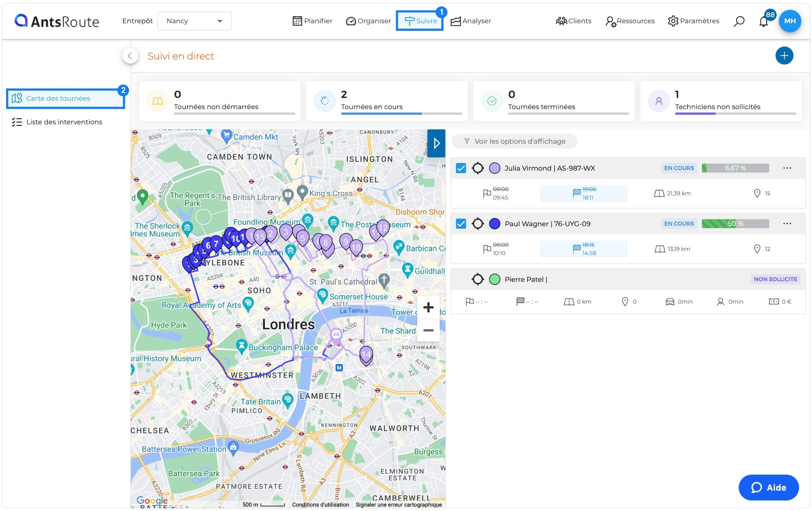Click Pierre Patel's green color swatch
The height and width of the screenshot is (511, 812).
point(494,279)
